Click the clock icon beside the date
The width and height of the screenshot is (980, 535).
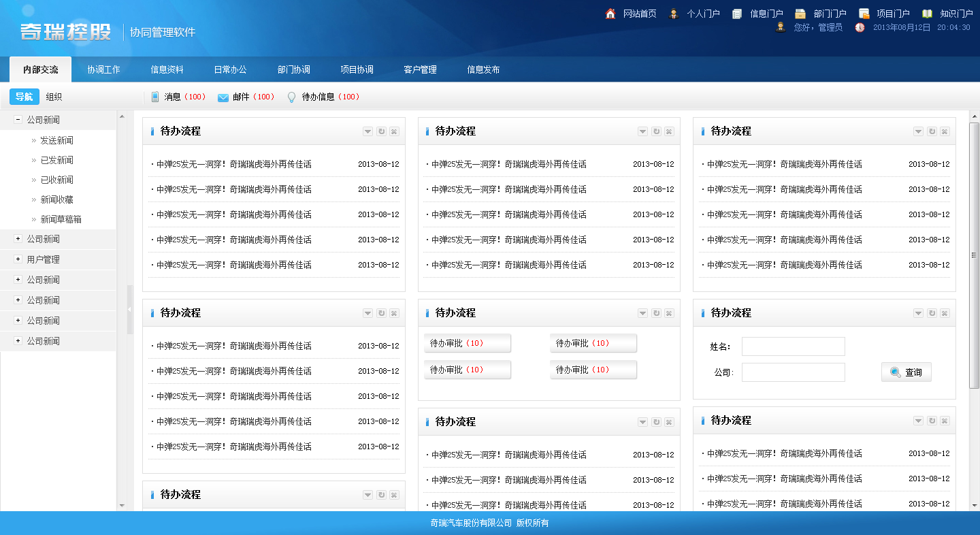point(860,27)
